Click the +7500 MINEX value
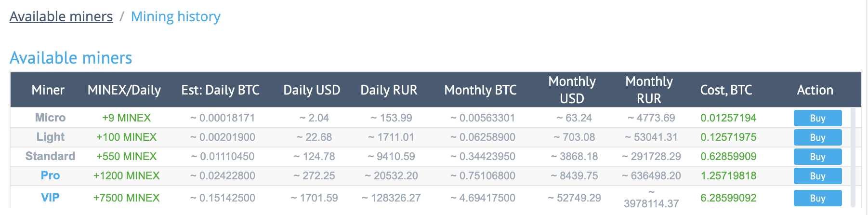The height and width of the screenshot is (215, 868). (x=126, y=198)
